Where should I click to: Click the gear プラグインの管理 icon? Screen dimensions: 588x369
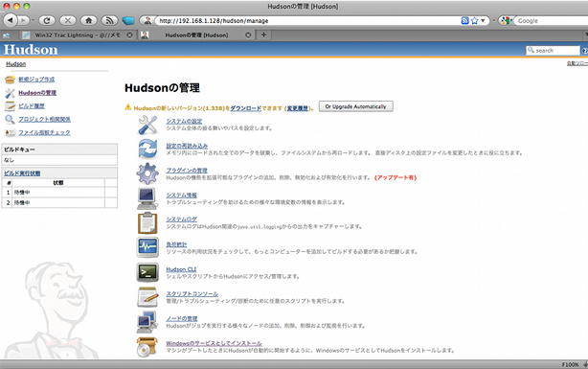tap(147, 173)
